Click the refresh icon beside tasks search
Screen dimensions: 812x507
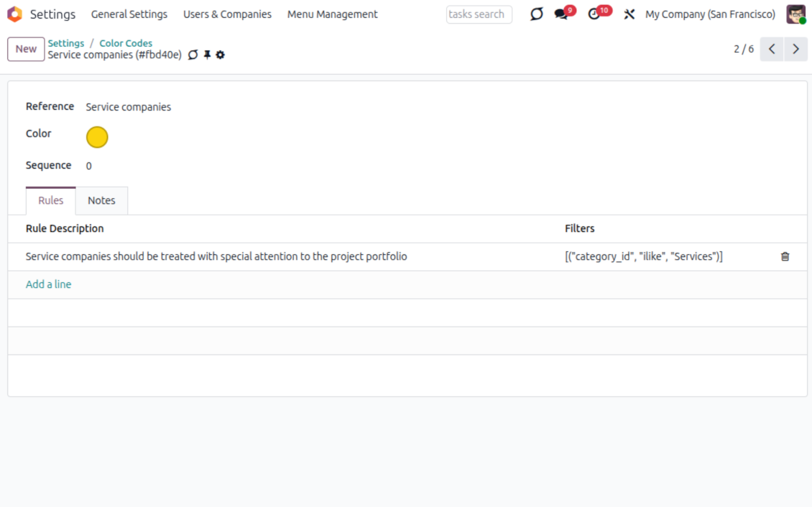pyautogui.click(x=536, y=14)
